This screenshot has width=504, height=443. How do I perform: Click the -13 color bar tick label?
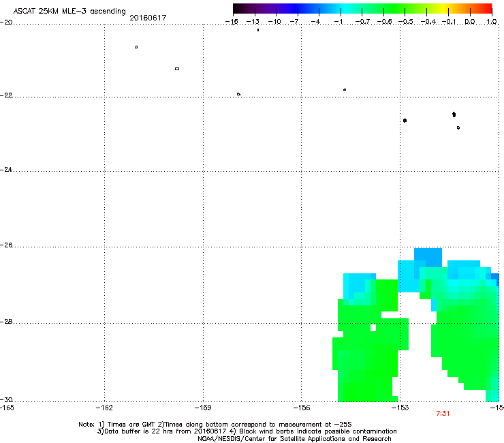click(x=253, y=22)
